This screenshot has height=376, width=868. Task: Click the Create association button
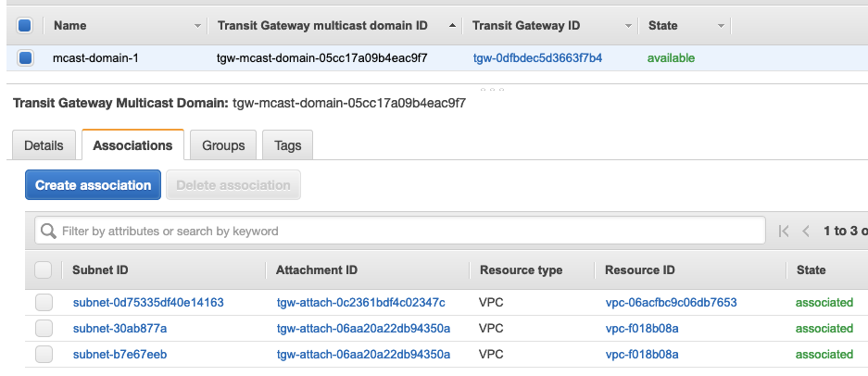click(93, 185)
